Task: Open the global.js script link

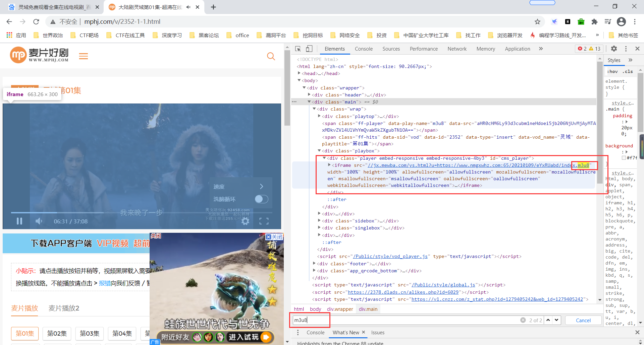Action: pyautogui.click(x=443, y=285)
